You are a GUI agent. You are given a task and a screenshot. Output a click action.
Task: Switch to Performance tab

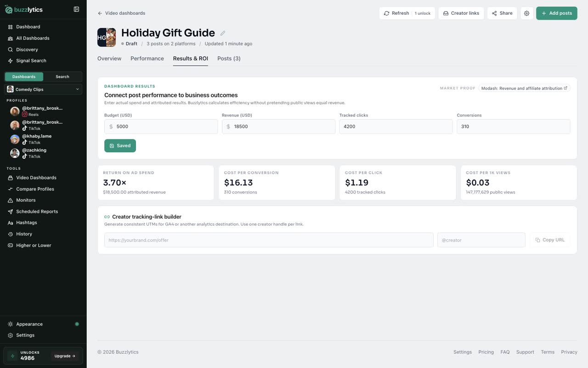(x=147, y=58)
